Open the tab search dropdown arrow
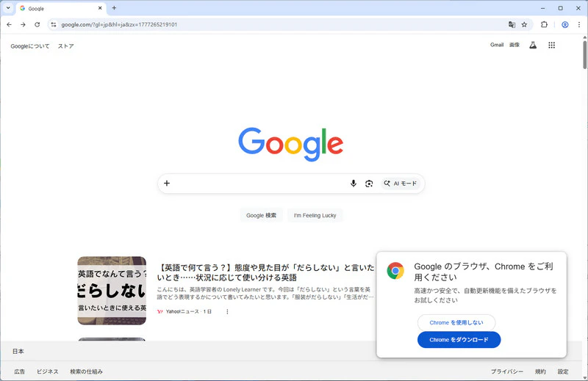 [8, 8]
